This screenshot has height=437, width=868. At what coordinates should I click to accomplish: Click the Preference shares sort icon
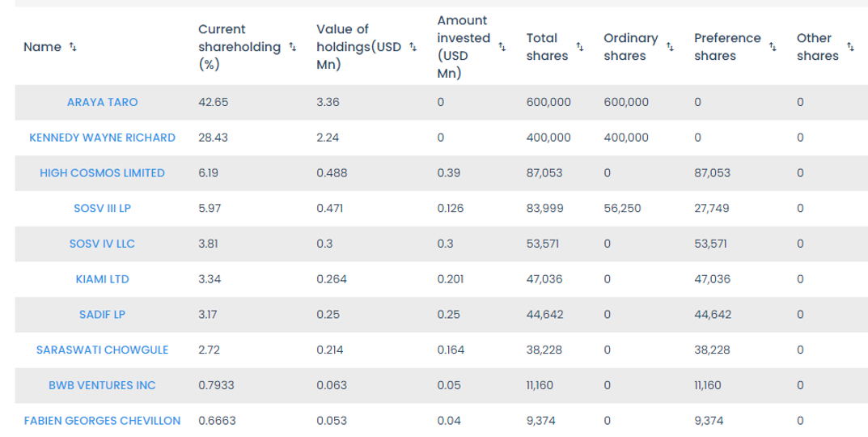pos(772,47)
